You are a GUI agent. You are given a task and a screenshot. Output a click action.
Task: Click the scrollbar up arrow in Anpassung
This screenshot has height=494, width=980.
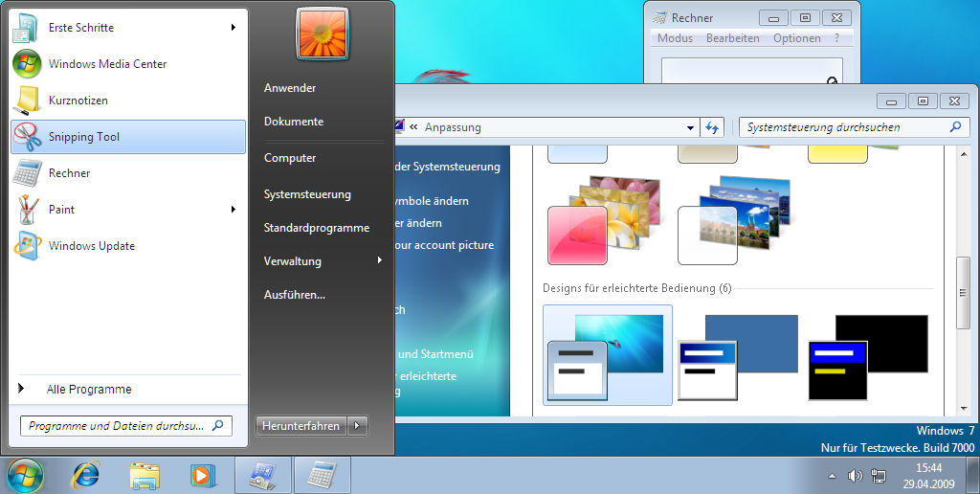(963, 152)
